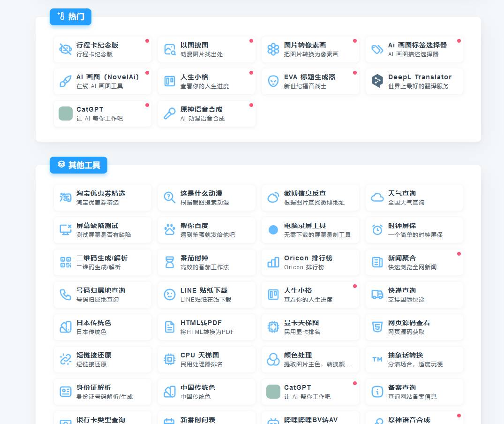Click the 快速浏览全网新闻 description text
Viewport: 504px width, 424px height.
coord(413,267)
